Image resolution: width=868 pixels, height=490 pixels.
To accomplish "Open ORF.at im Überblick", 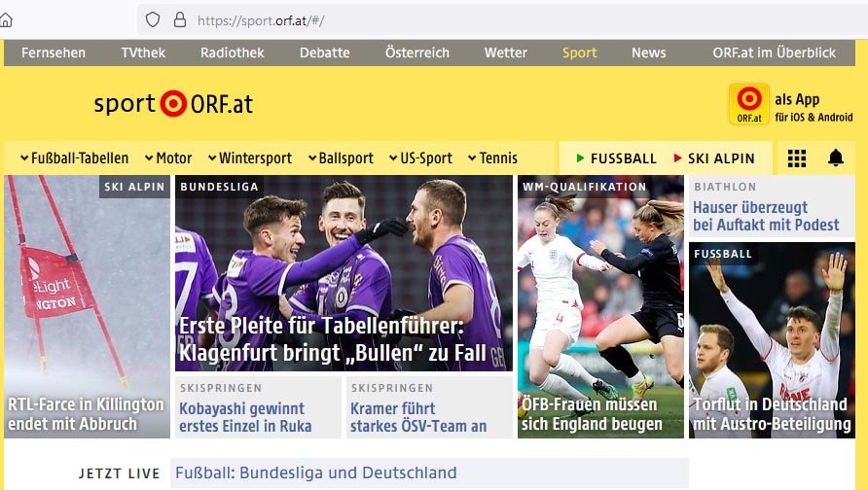I will pos(774,52).
